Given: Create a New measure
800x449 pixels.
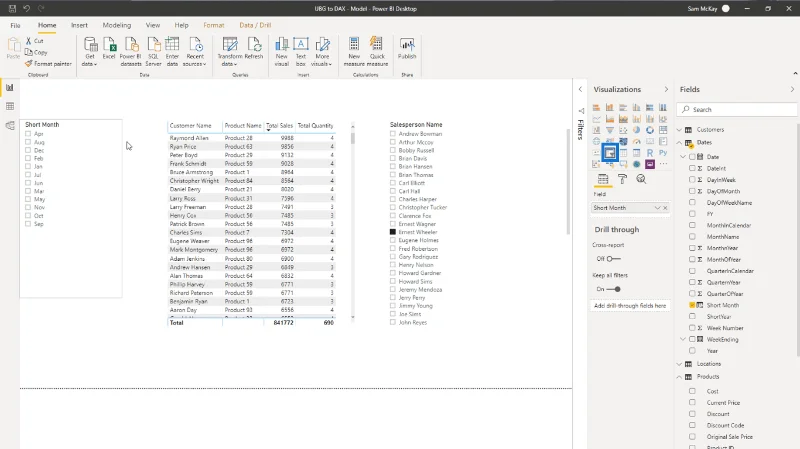Looking at the screenshot, I should coord(354,52).
